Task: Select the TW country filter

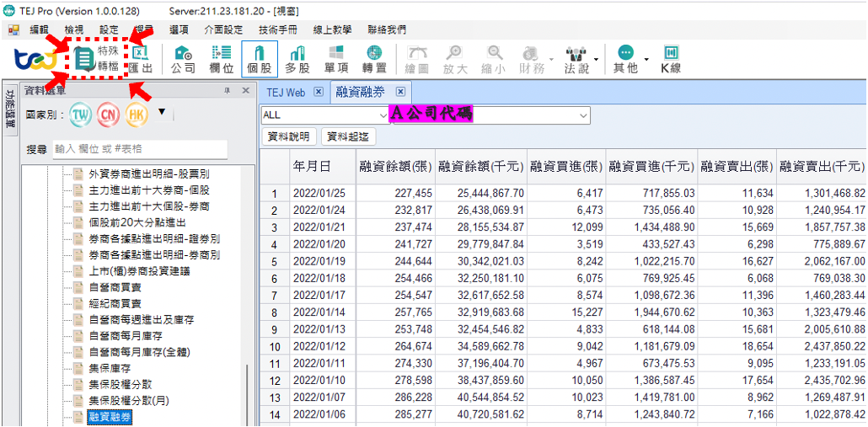Action: pyautogui.click(x=81, y=115)
